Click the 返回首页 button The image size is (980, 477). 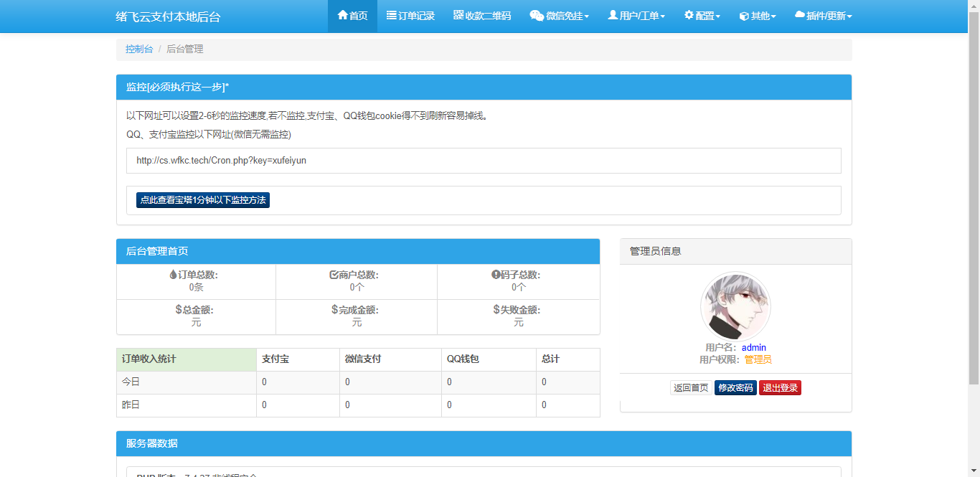pos(691,388)
